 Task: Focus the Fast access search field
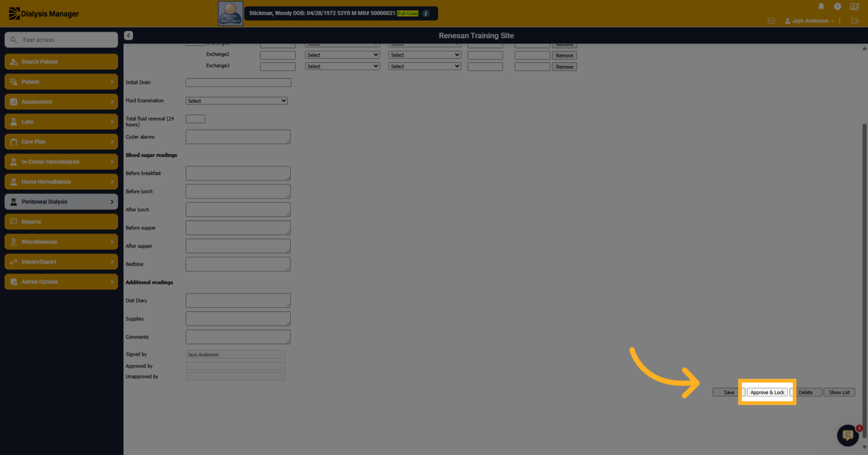point(61,40)
